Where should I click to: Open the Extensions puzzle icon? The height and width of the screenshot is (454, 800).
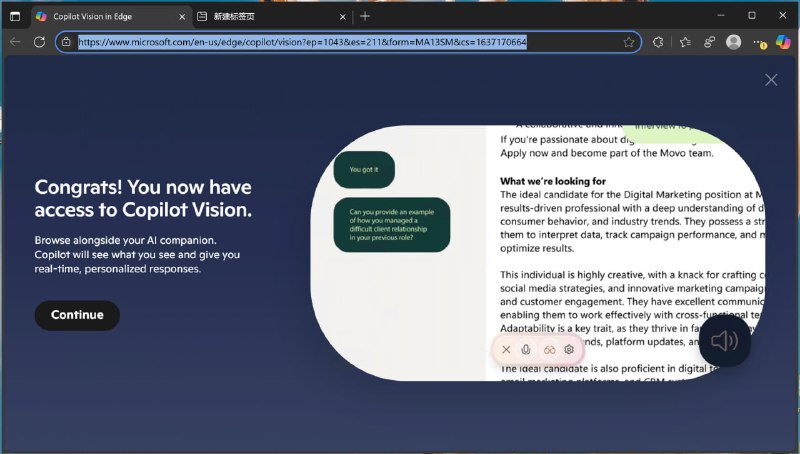658,42
